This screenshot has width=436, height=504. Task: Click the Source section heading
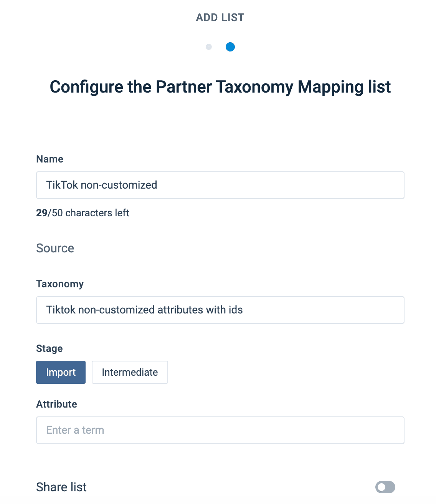click(x=55, y=248)
